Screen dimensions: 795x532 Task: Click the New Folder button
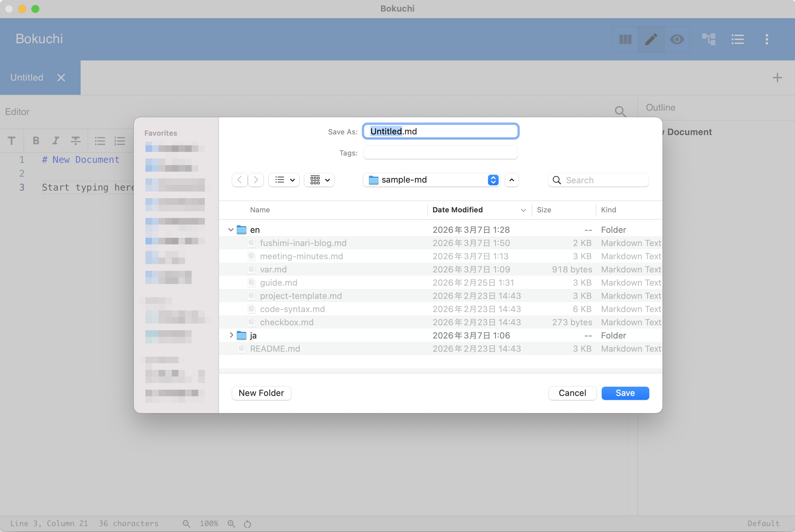[x=261, y=393]
